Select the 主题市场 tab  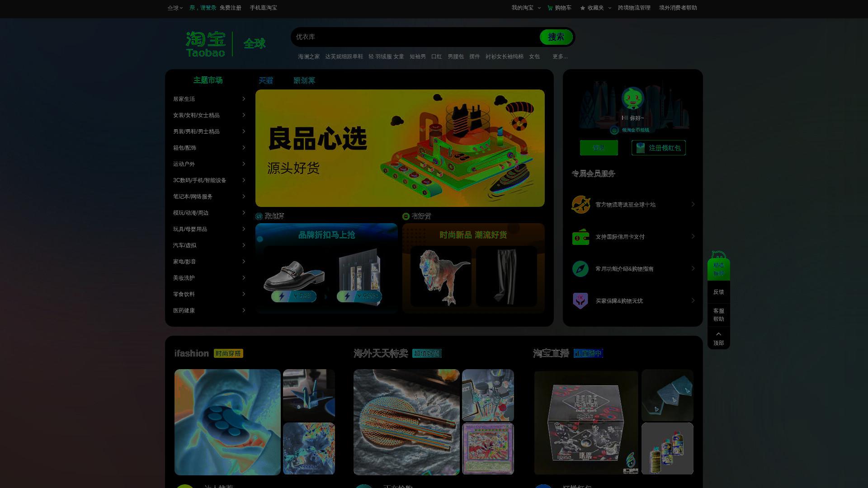point(208,80)
